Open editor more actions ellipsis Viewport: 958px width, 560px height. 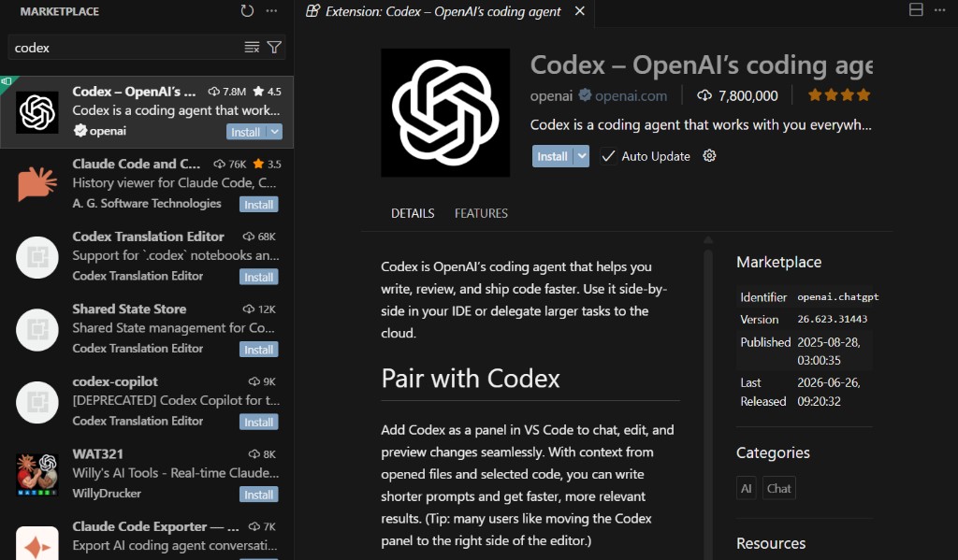tap(939, 9)
